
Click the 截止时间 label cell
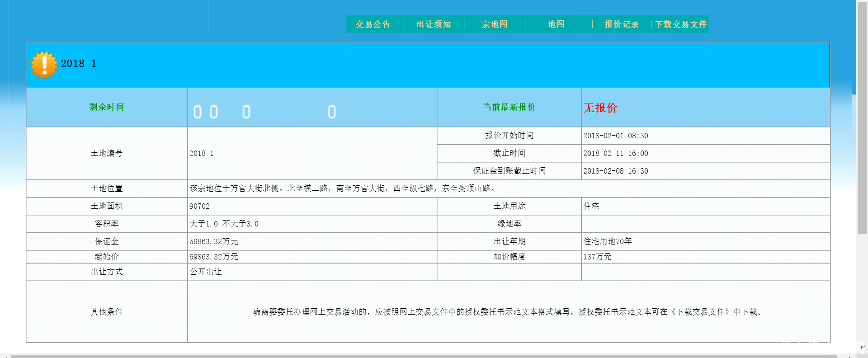(509, 153)
